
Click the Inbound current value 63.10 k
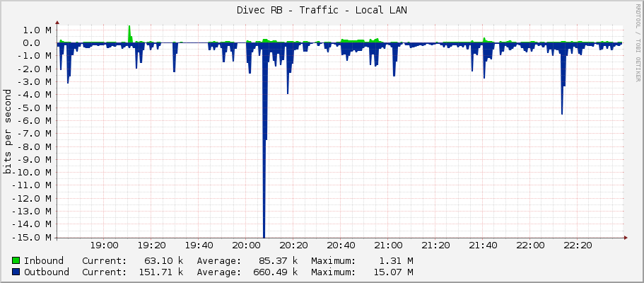[164, 260]
